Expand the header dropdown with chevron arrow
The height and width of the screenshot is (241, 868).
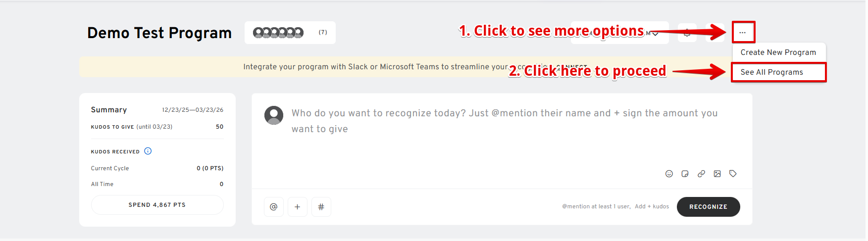656,34
